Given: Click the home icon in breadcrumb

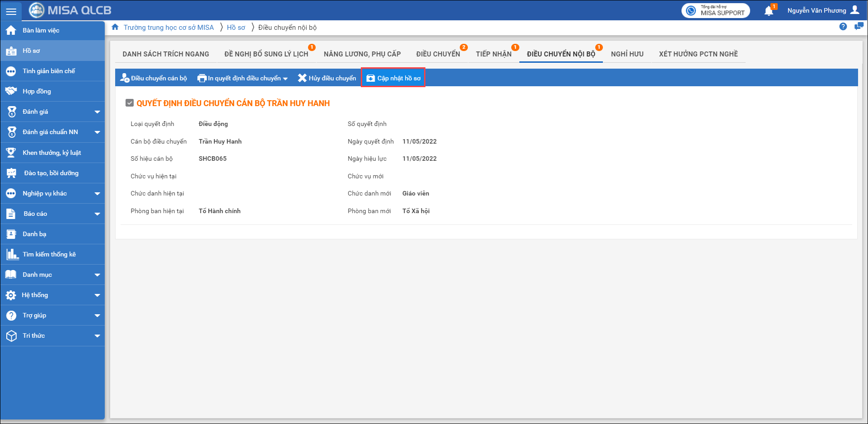Looking at the screenshot, I should pyautogui.click(x=115, y=27).
